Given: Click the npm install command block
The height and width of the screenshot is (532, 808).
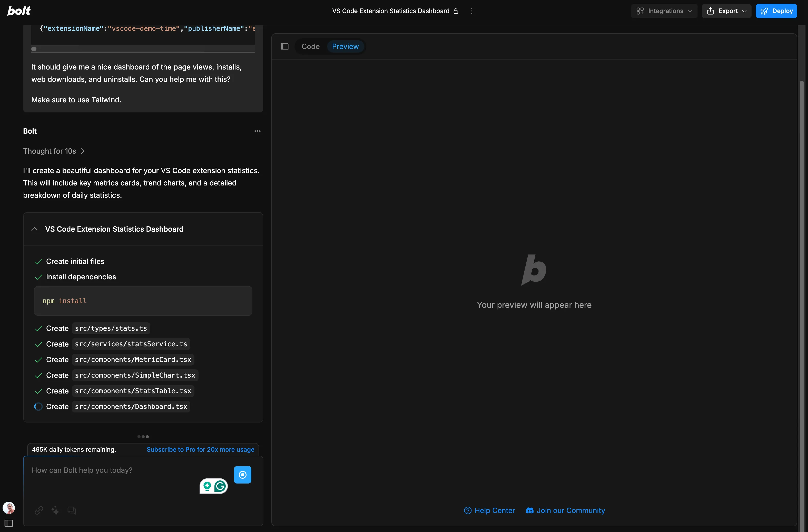Looking at the screenshot, I should [143, 301].
